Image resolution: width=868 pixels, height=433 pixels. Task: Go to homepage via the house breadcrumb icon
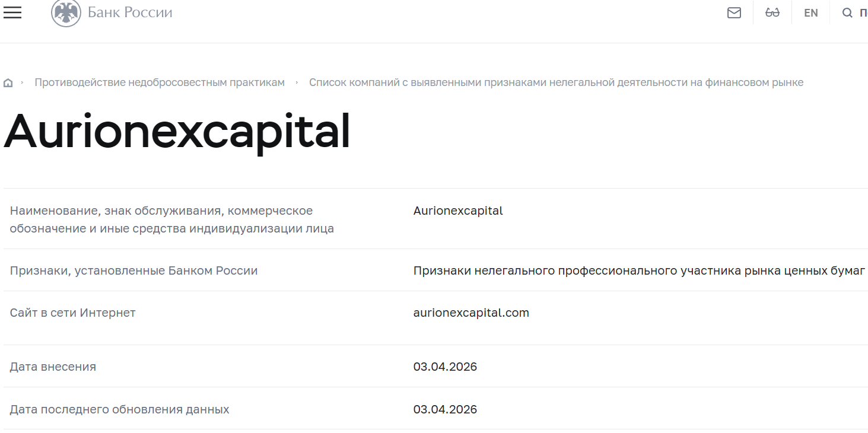(x=8, y=82)
